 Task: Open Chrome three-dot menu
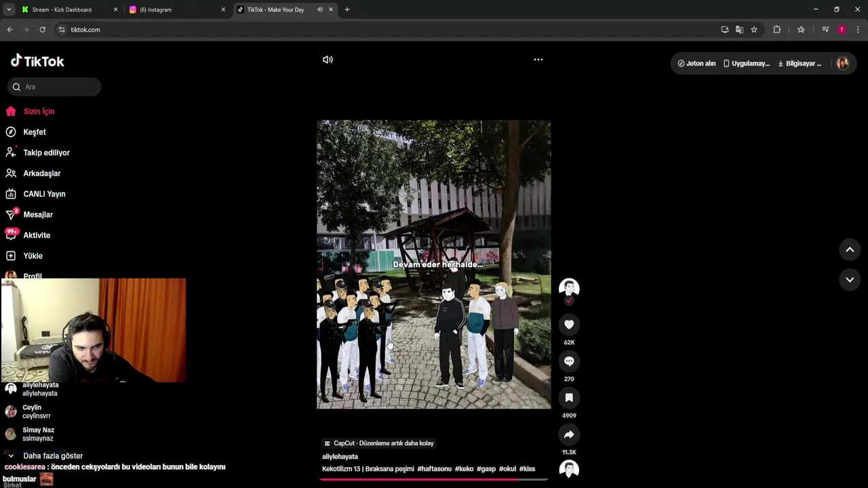tap(858, 30)
